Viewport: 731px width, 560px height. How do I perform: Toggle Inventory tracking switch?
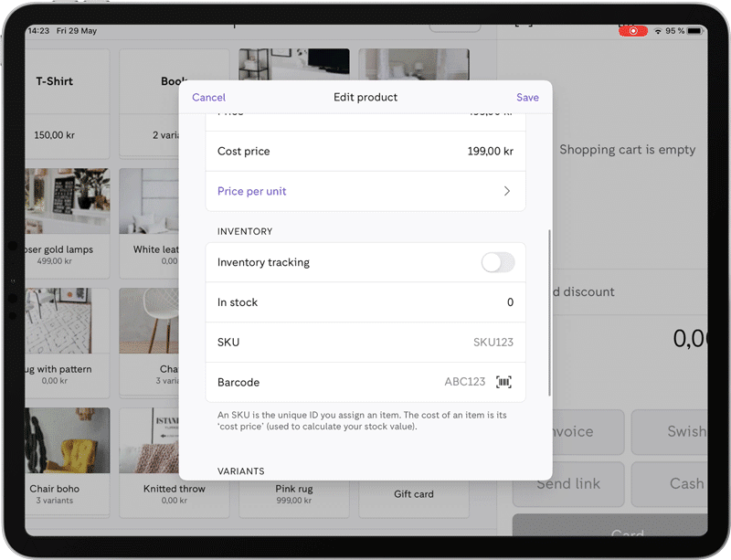497,262
